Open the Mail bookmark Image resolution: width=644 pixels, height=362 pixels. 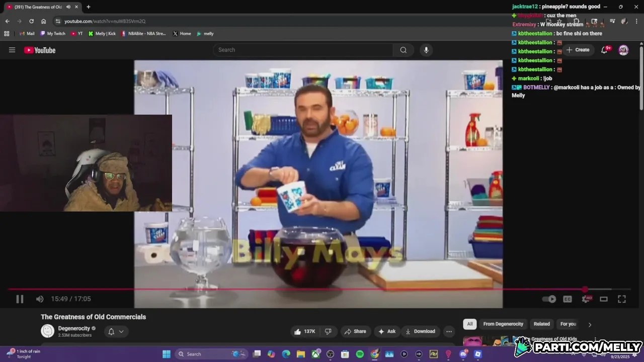click(27, 34)
